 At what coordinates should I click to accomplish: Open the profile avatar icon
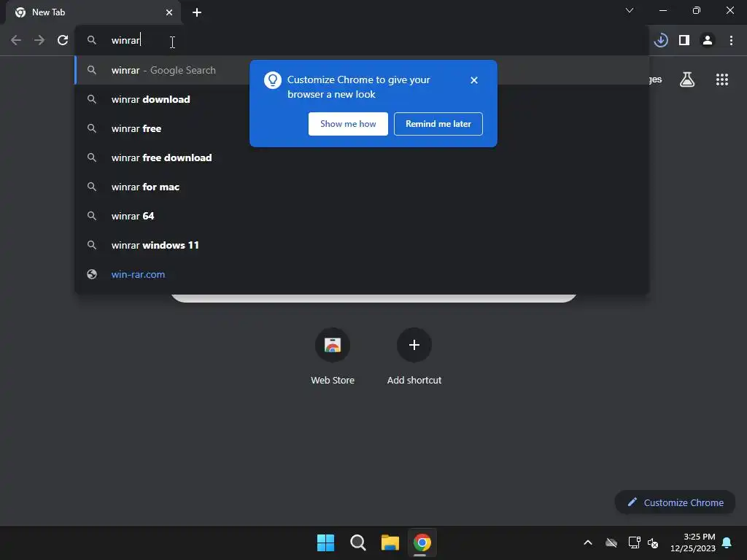tap(708, 41)
